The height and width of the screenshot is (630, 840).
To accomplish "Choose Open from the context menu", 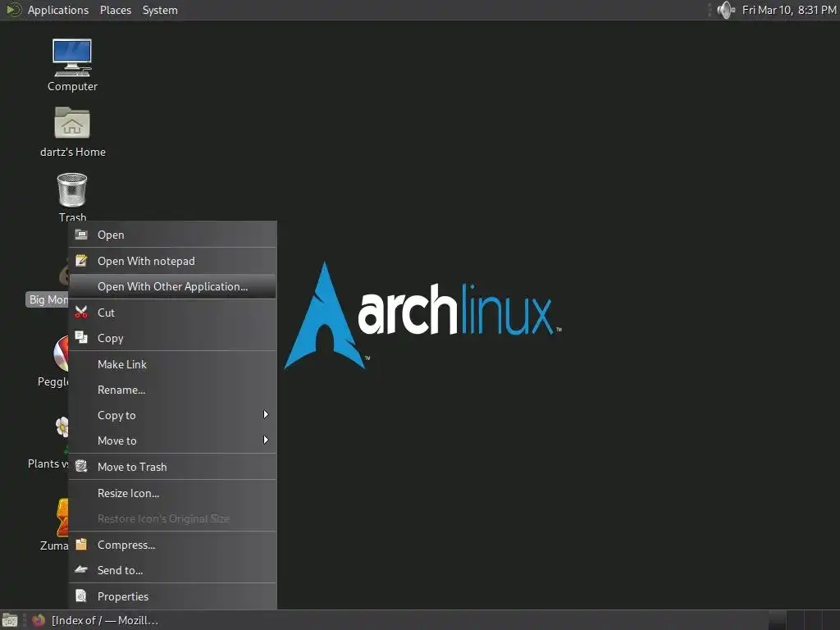I will [x=172, y=235].
